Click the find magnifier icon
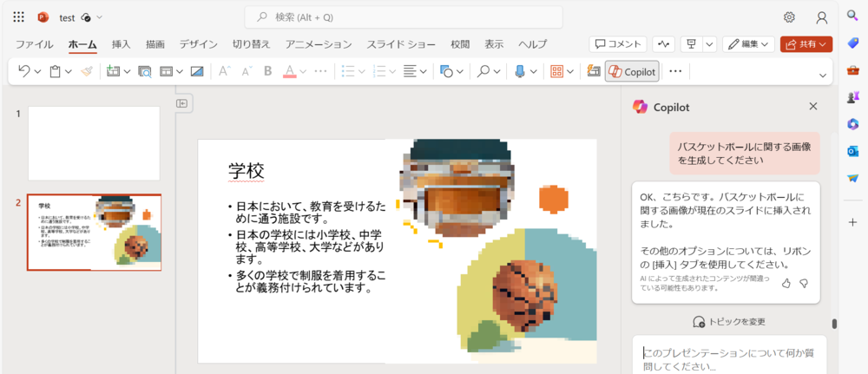This screenshot has height=374, width=868. (x=483, y=71)
